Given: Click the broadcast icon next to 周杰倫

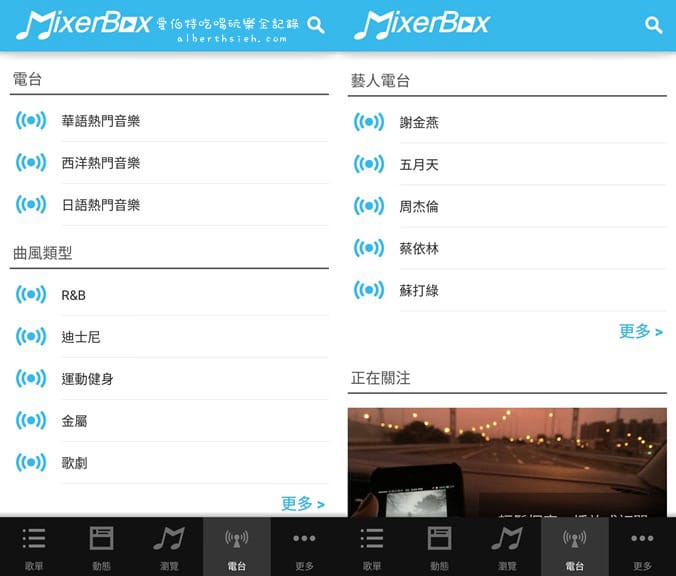Looking at the screenshot, I should pos(369,206).
